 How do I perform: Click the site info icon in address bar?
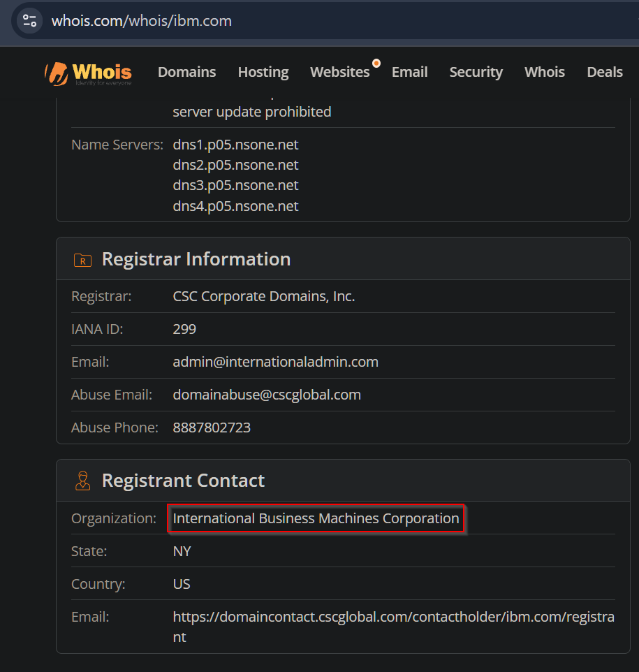tap(29, 20)
